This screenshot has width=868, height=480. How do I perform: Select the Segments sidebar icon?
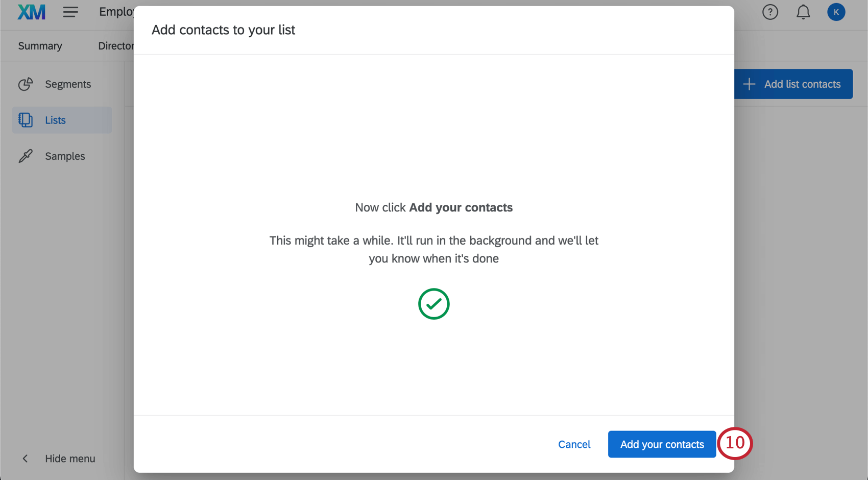tap(26, 84)
